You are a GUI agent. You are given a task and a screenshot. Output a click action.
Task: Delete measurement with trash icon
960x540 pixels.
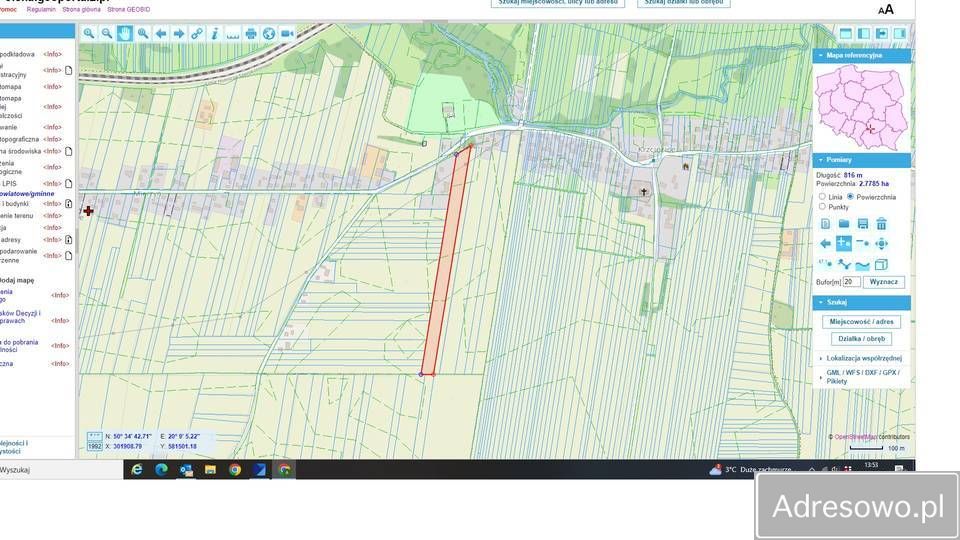(x=881, y=224)
